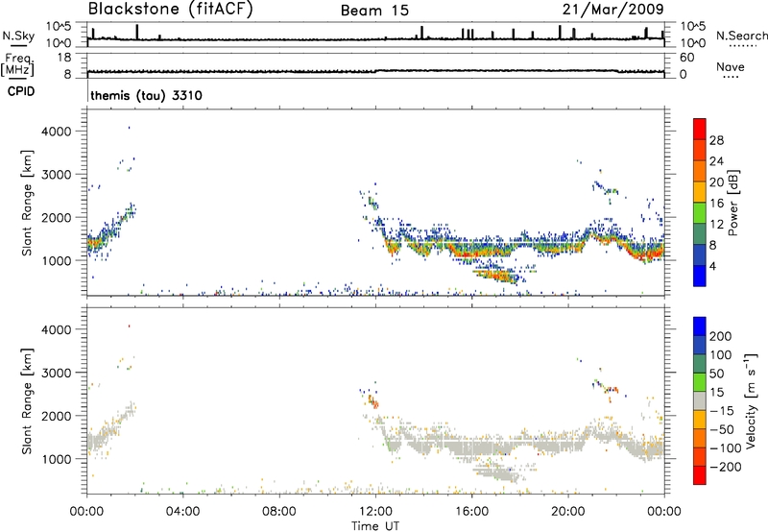Screen dimensions: 768x532
Task: Click the gray segment of the velocity colorbar
Action: pyautogui.click(x=700, y=400)
